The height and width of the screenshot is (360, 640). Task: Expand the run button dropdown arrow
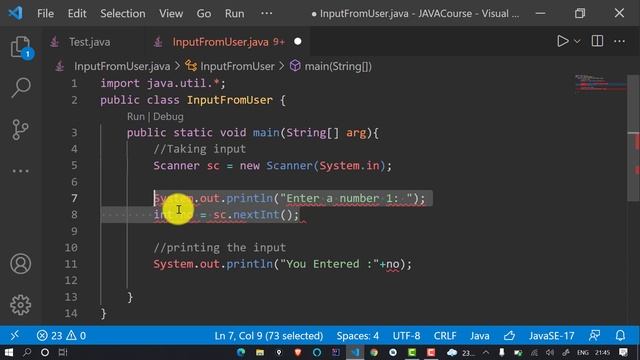pyautogui.click(x=577, y=41)
